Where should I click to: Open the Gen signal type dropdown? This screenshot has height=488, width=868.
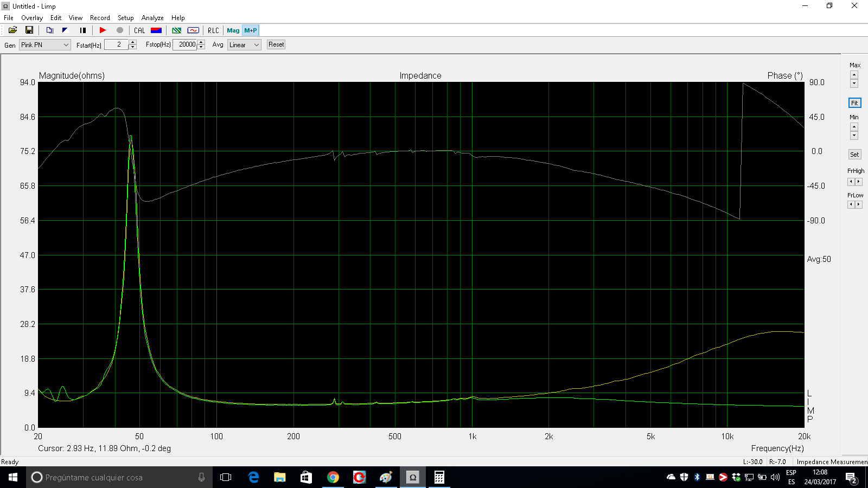click(x=45, y=45)
